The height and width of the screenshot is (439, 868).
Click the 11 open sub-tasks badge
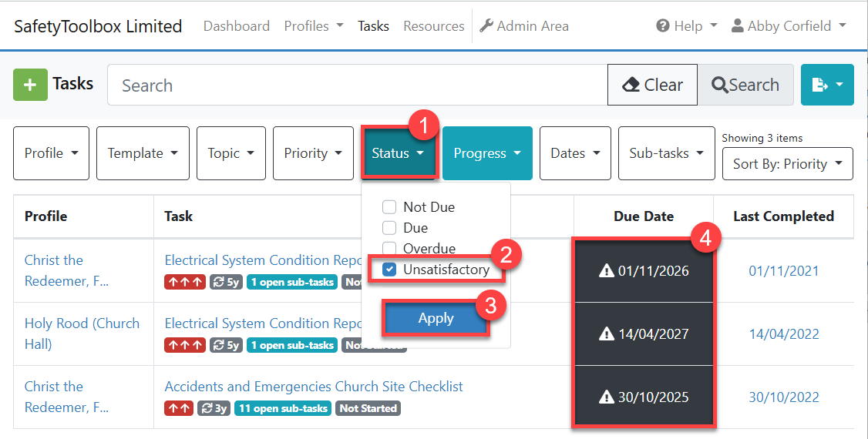[283, 408]
